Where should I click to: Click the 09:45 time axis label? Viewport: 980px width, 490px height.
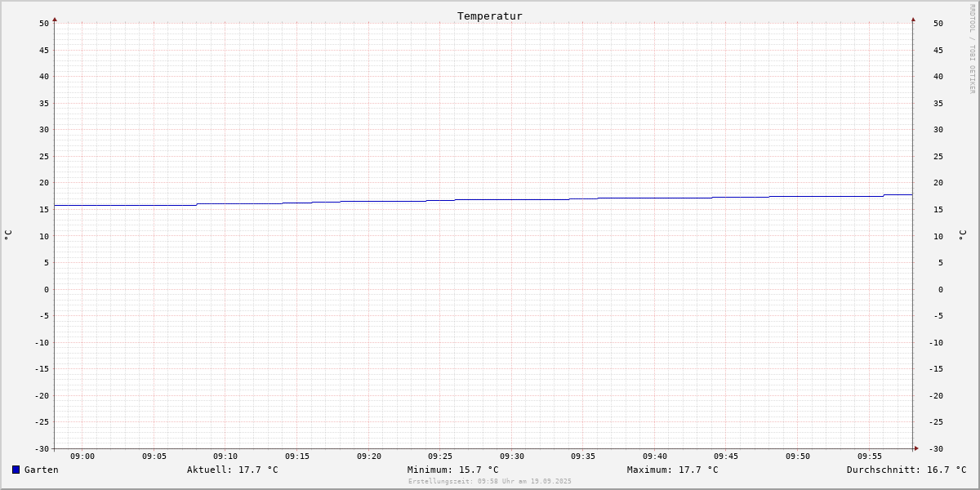coord(726,457)
